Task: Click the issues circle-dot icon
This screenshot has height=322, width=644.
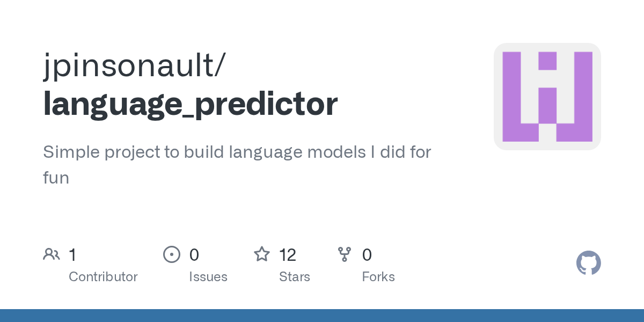Action: pyautogui.click(x=172, y=254)
